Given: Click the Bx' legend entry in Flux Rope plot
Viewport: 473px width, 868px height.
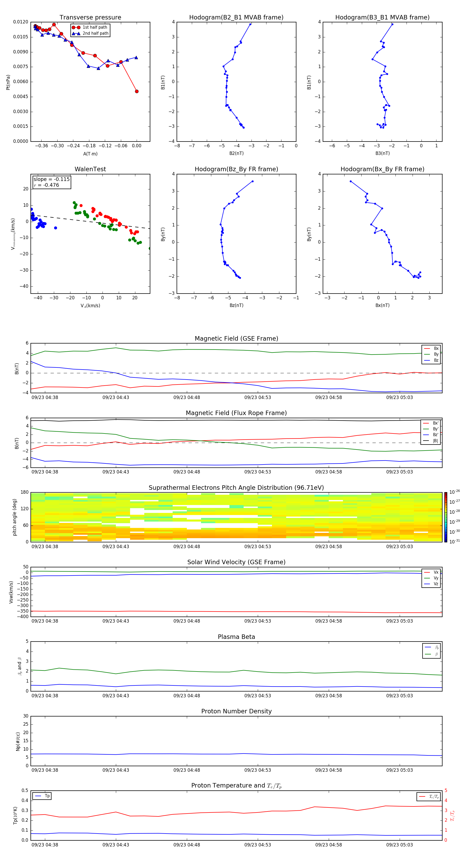Looking at the screenshot, I should (x=431, y=423).
